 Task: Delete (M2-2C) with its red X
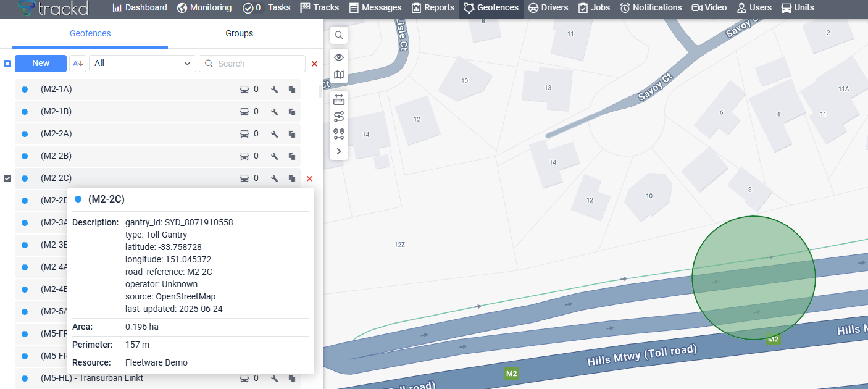pyautogui.click(x=310, y=178)
